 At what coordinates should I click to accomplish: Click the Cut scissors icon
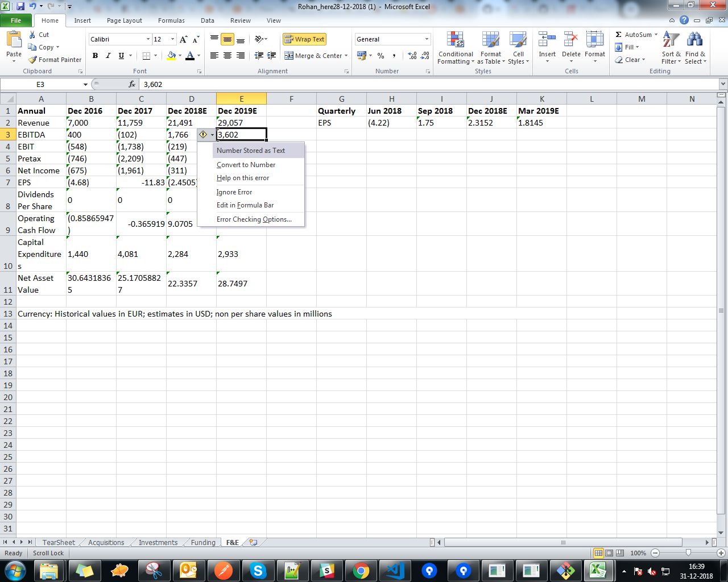32,35
